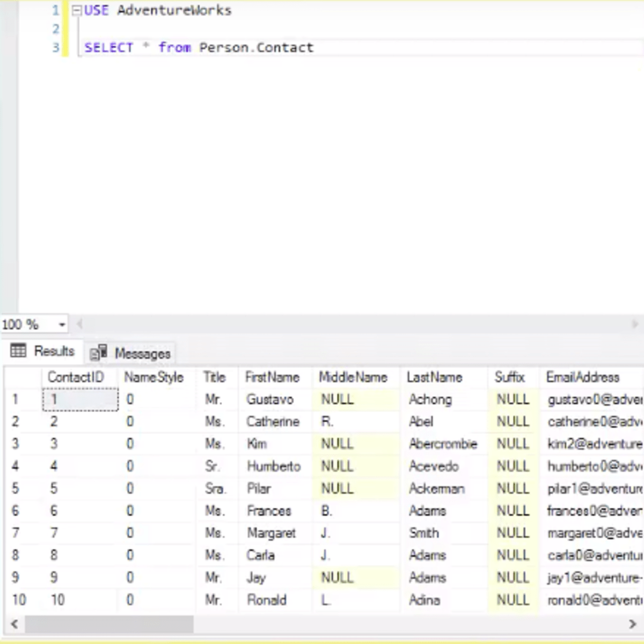This screenshot has height=644, width=644.
Task: Open the Results tab
Action: [x=43, y=352]
